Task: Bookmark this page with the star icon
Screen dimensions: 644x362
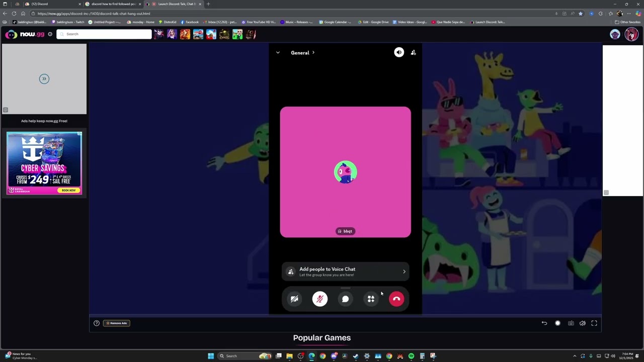Action: click(x=581, y=14)
